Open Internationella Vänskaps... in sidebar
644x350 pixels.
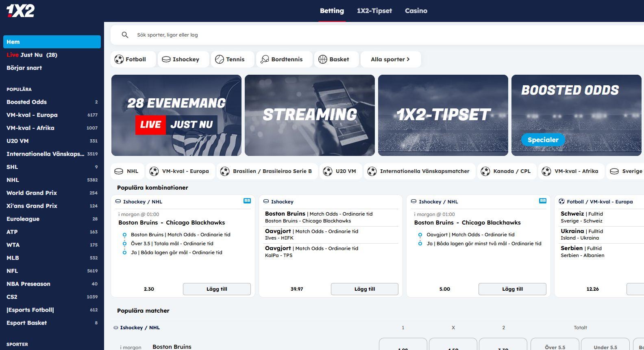52,154
